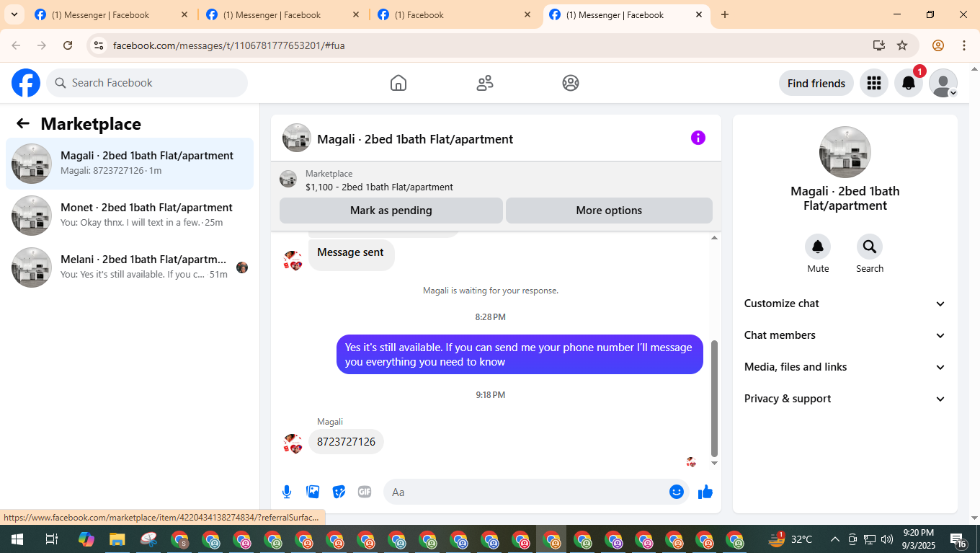The width and height of the screenshot is (980, 553).
Task: Reload the browser page
Action: (68, 45)
